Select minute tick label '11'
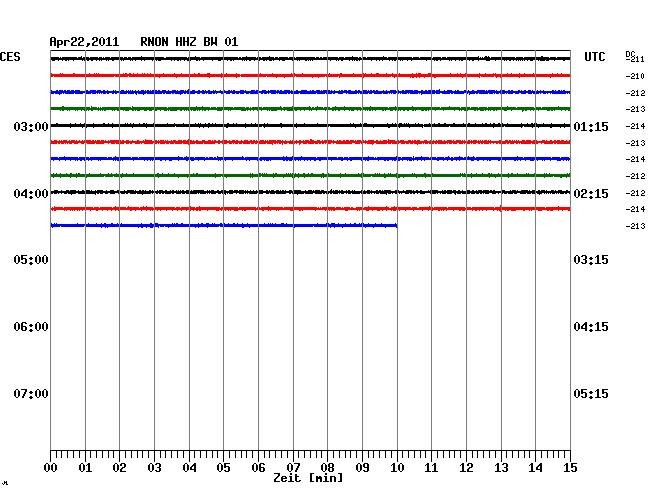 pyautogui.click(x=431, y=467)
